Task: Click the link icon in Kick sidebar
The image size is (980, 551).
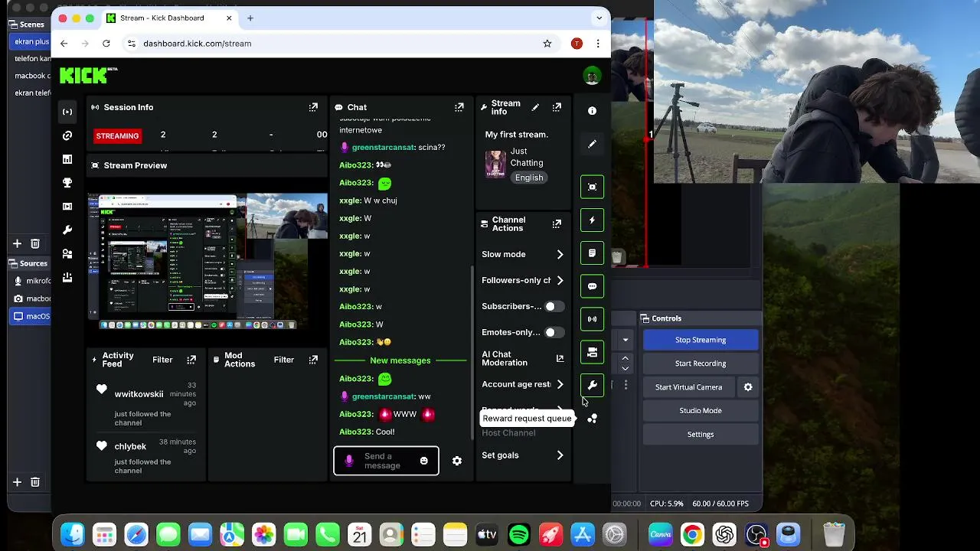Action: tap(67, 135)
